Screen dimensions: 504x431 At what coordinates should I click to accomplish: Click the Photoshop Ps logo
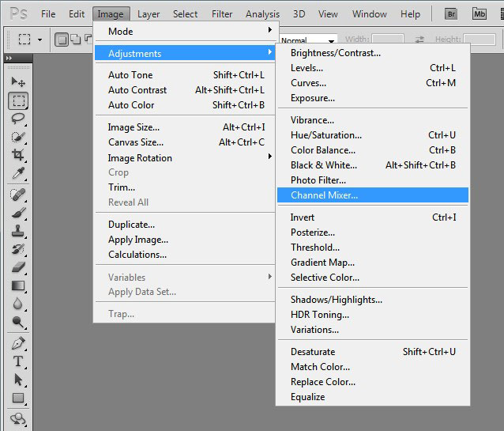[x=19, y=14]
